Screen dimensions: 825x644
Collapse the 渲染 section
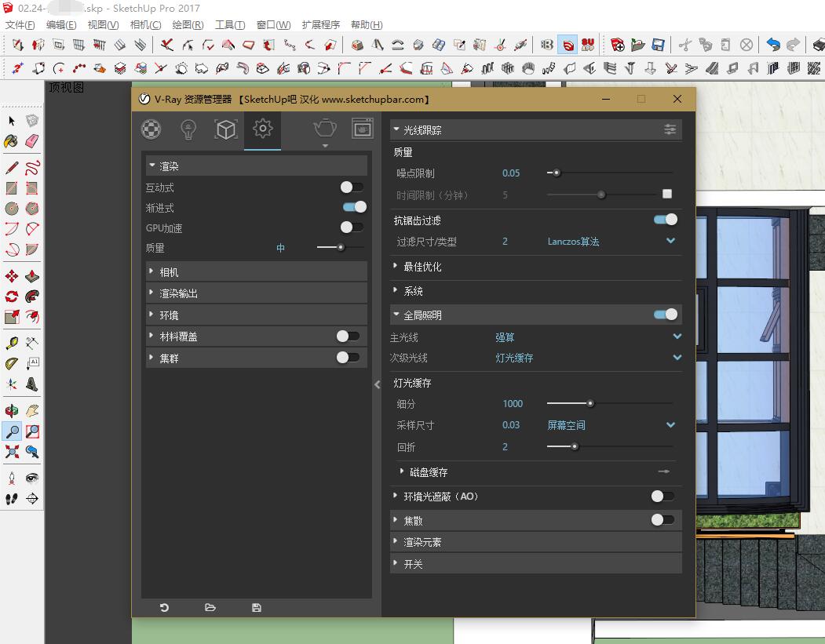256,166
